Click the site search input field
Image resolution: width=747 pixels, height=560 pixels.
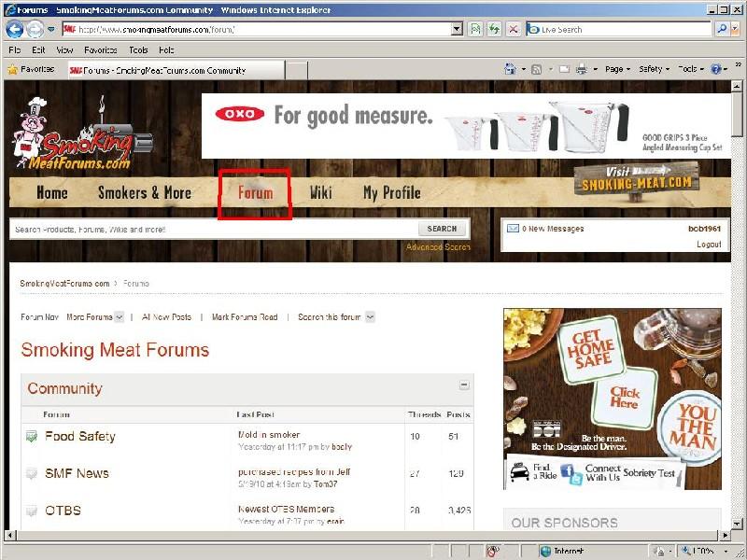213,229
